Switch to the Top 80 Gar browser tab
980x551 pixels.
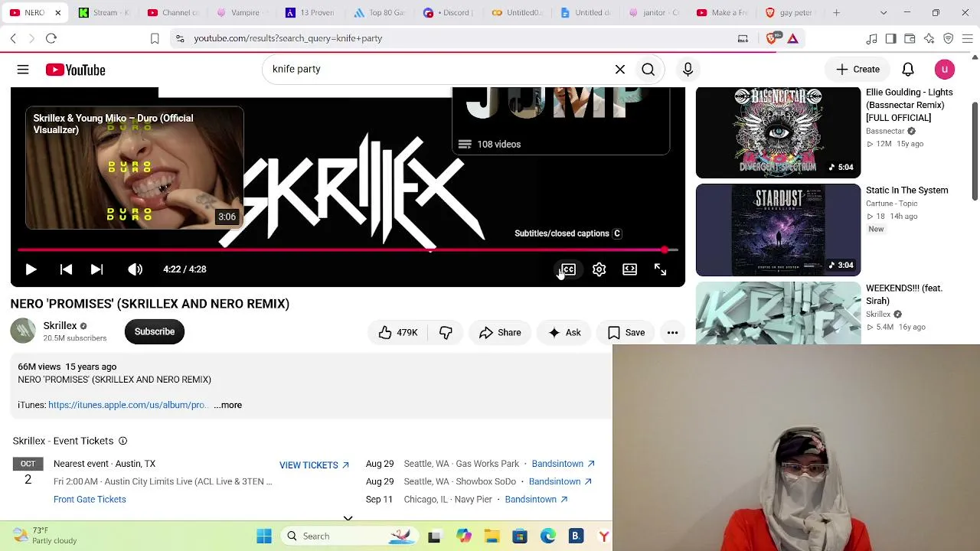tap(380, 13)
